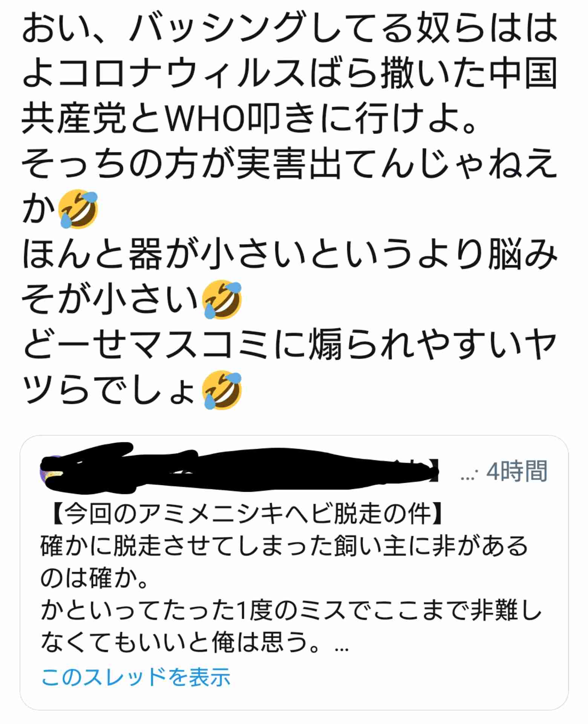Tap quoted line 確かに脱走させてしまった飼い主

coord(285,546)
